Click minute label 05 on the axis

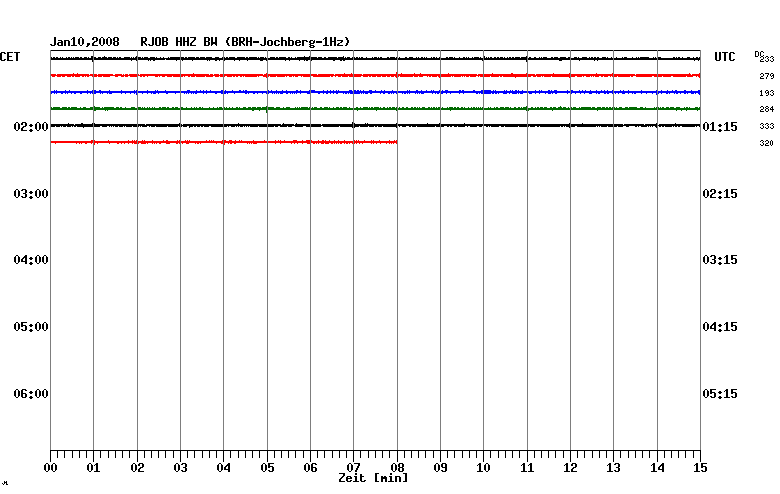tap(267, 468)
